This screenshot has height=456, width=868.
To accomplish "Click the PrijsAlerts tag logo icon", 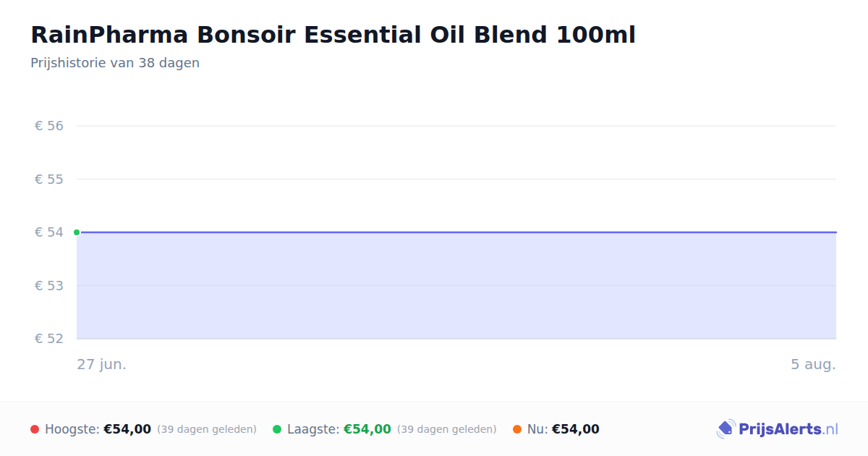I will point(726,429).
